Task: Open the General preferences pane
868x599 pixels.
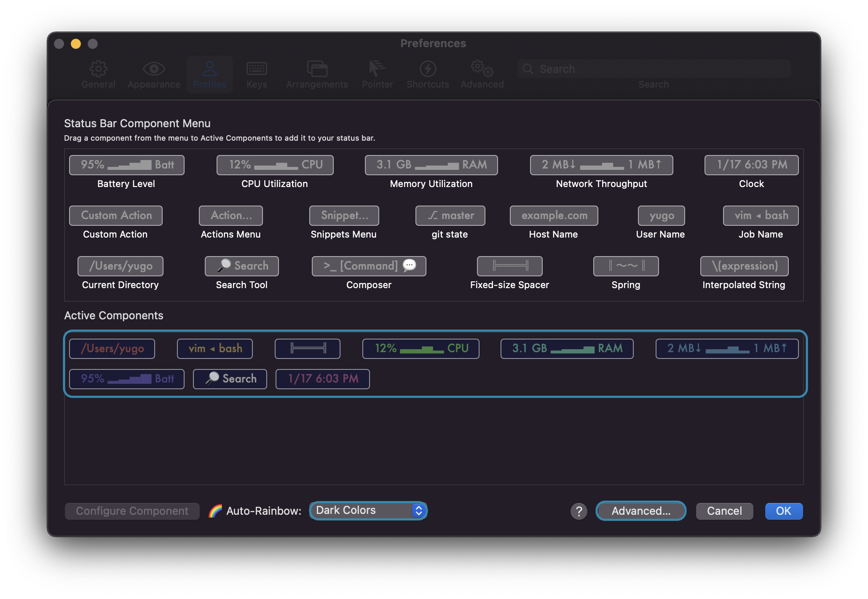Action: (98, 74)
